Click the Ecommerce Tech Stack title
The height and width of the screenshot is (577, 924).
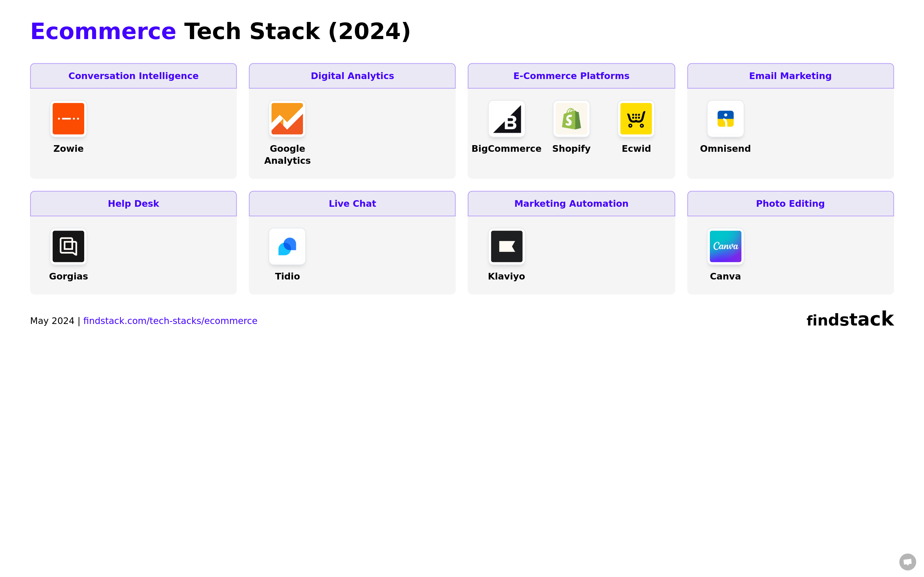point(220,31)
